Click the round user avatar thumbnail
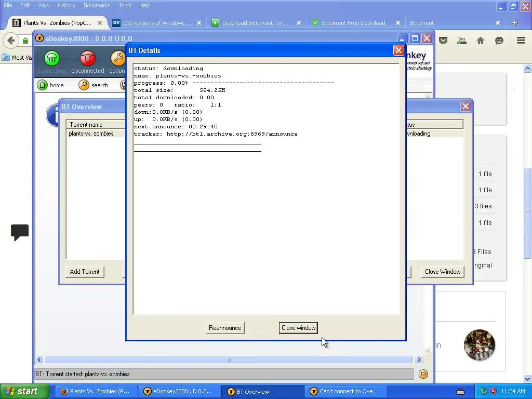532x399 pixels. (x=479, y=345)
